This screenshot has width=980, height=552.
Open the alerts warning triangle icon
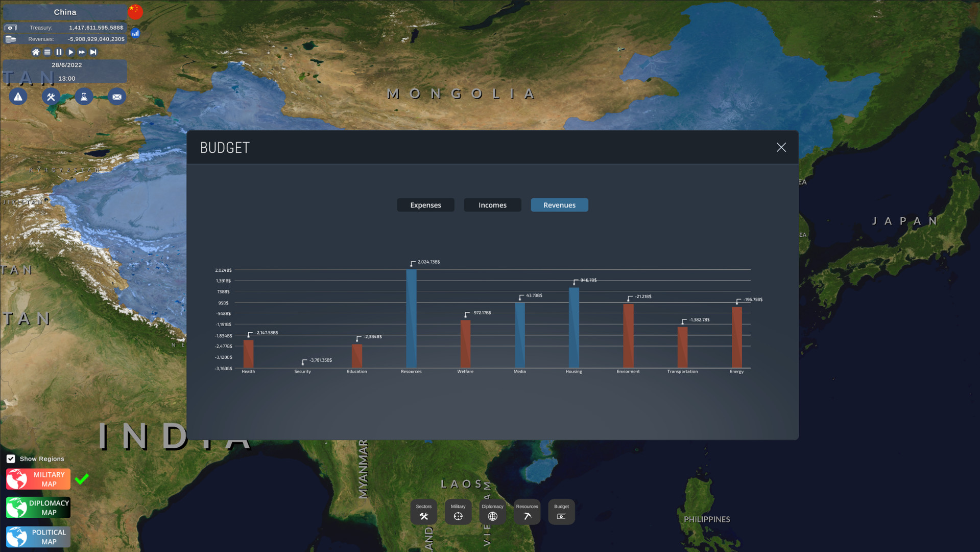coord(18,97)
